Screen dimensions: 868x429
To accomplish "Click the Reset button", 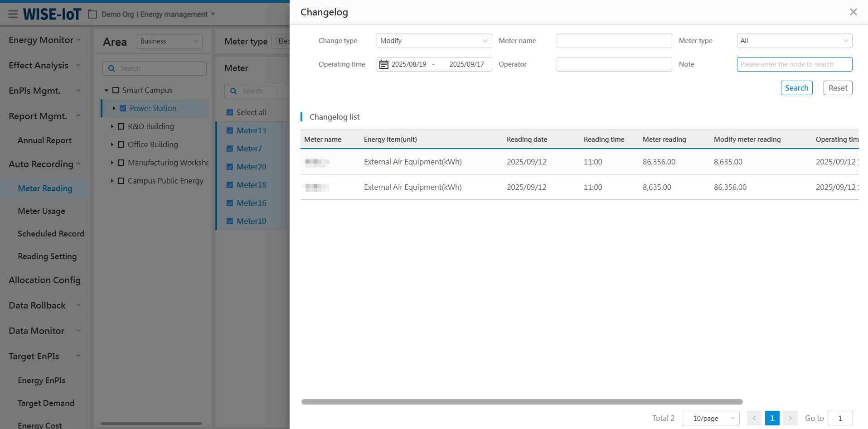I will [x=838, y=88].
